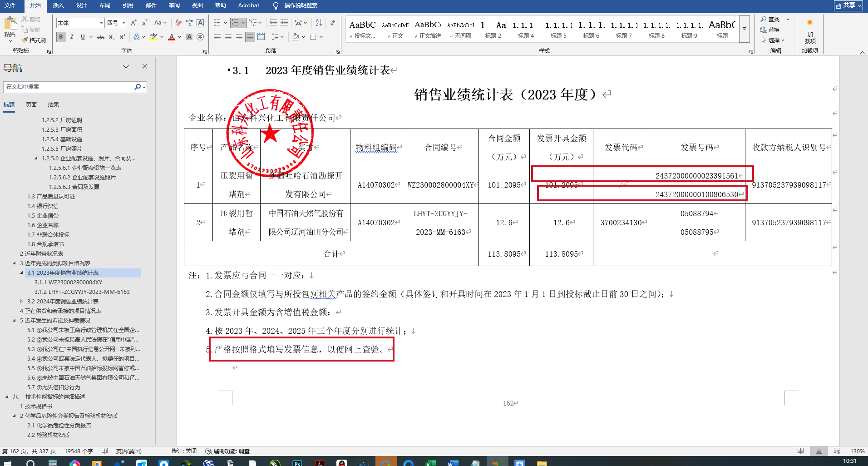
Task: Toggle Bold formatting
Action: click(x=61, y=37)
